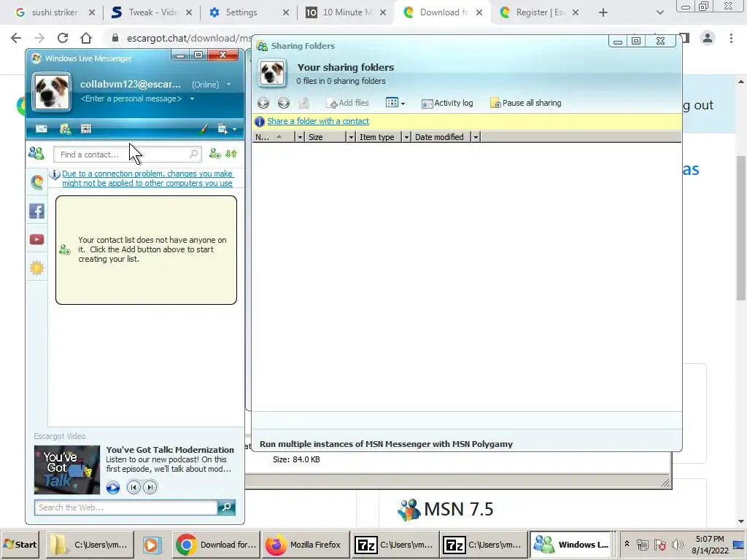Click the paintbrush color scheme icon
This screenshot has height=560, width=747.
204,128
